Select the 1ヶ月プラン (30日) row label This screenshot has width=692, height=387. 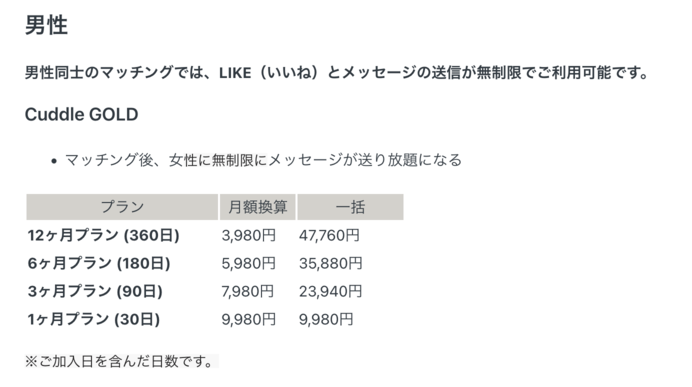(94, 319)
